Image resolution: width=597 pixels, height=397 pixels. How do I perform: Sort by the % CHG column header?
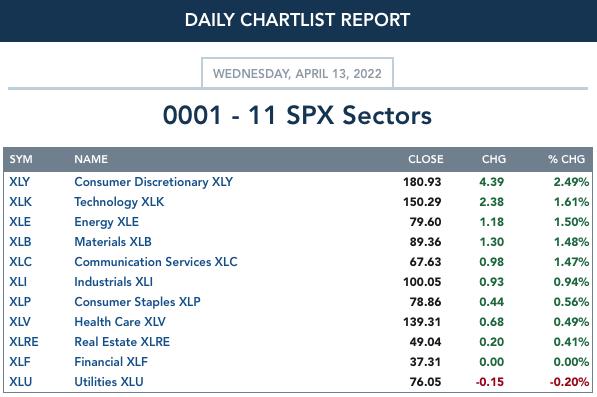(x=566, y=159)
